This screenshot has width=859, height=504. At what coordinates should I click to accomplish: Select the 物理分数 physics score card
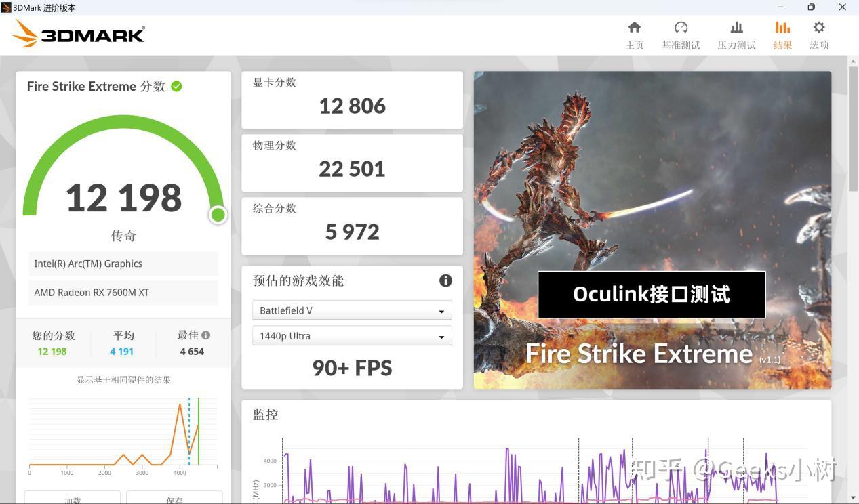pyautogui.click(x=352, y=163)
